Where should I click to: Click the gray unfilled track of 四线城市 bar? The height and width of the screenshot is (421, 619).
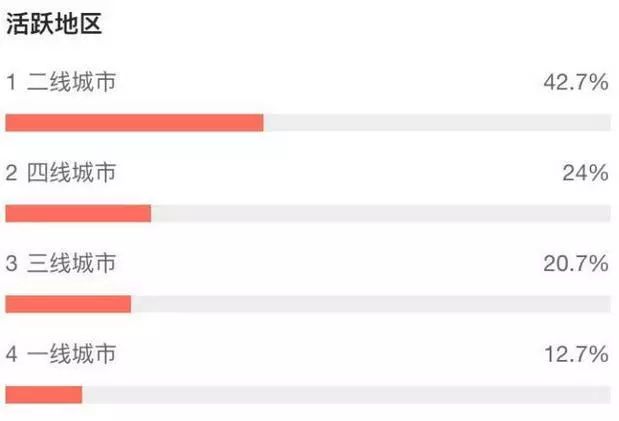tap(380, 213)
